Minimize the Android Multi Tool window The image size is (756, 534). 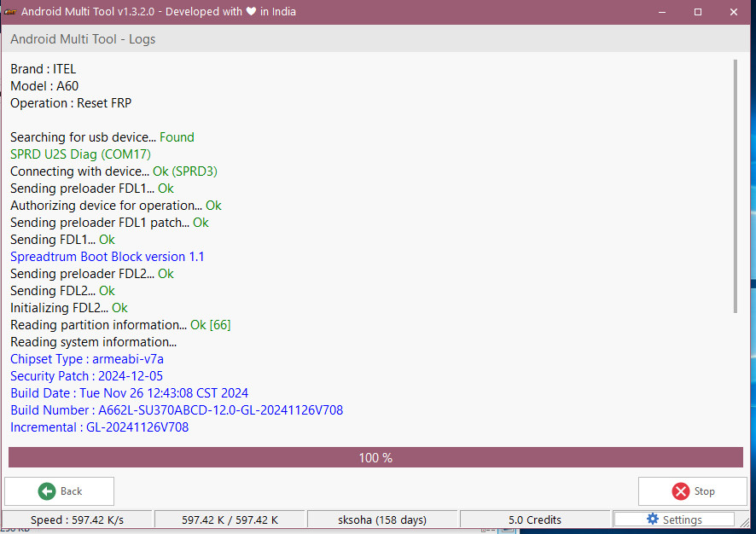point(659,12)
